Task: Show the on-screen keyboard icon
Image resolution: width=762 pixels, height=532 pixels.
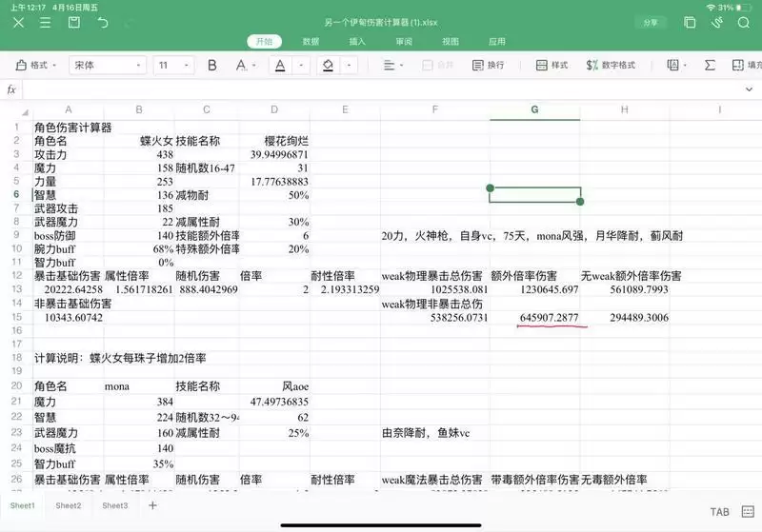Action: click(748, 512)
